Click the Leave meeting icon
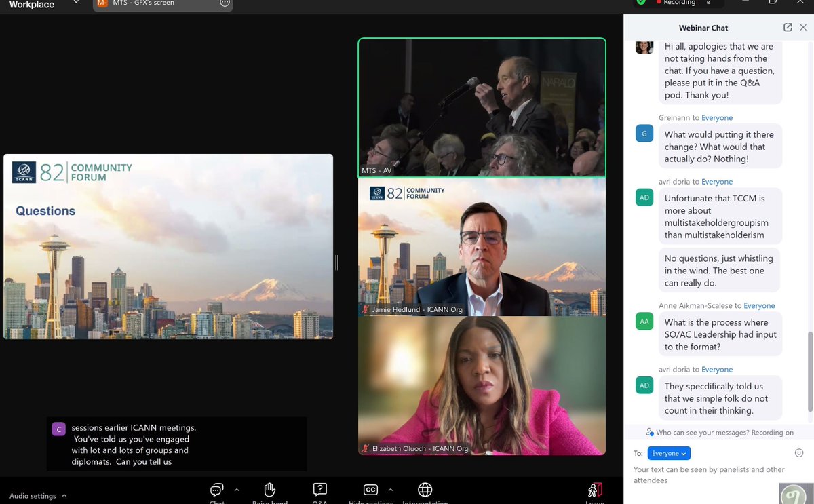 tap(595, 490)
